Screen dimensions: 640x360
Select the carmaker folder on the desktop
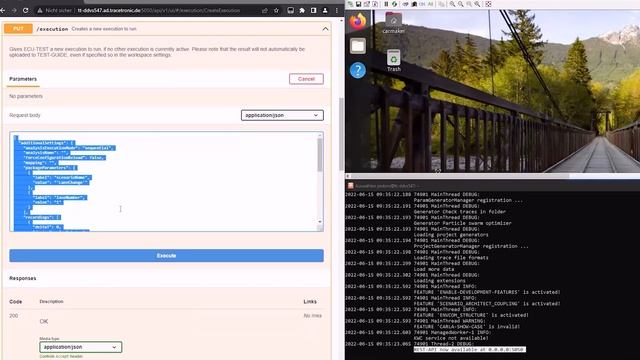393,23
